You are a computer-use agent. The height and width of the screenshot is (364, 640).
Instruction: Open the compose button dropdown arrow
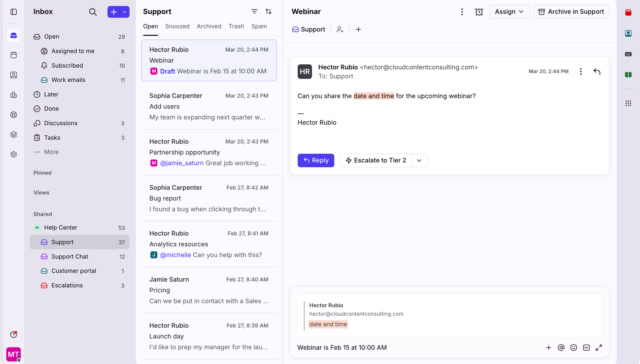[x=125, y=12]
